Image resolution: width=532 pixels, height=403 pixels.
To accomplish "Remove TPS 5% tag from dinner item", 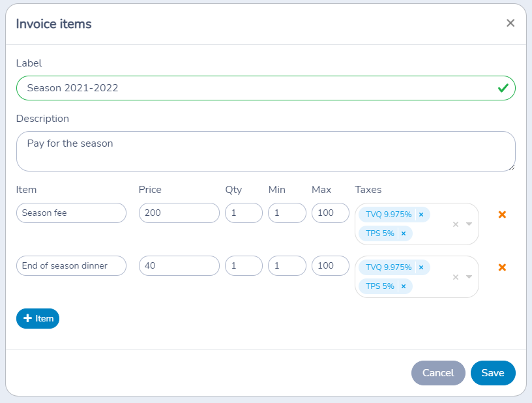I will [x=404, y=286].
